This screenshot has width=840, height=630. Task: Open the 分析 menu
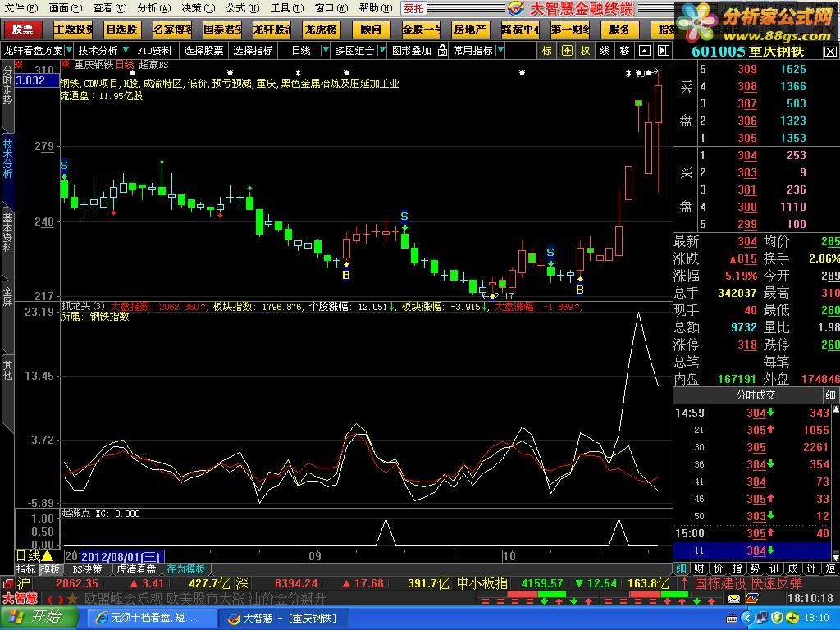pos(153,8)
